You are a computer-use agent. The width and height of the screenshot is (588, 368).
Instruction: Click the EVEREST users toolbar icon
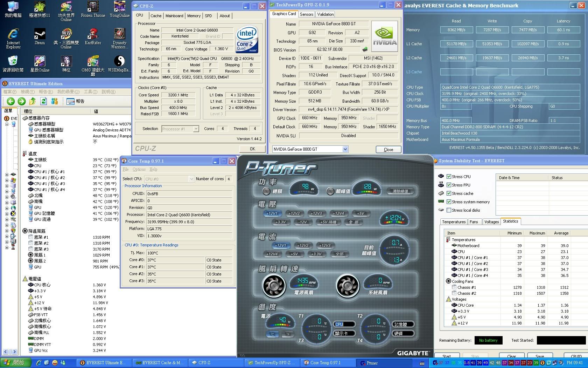click(x=54, y=101)
